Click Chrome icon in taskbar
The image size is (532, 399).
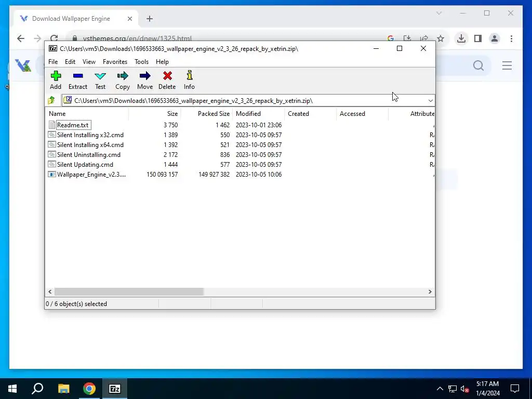pyautogui.click(x=89, y=389)
